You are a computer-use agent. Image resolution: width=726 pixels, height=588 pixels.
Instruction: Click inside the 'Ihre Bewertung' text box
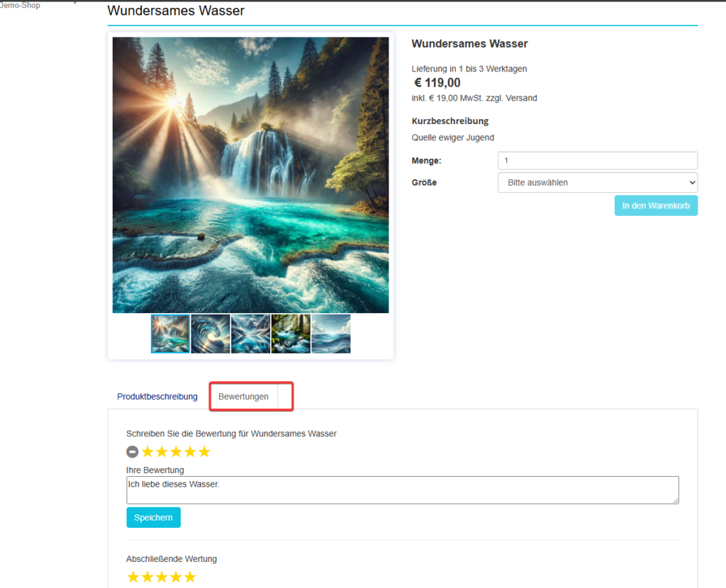(x=402, y=490)
